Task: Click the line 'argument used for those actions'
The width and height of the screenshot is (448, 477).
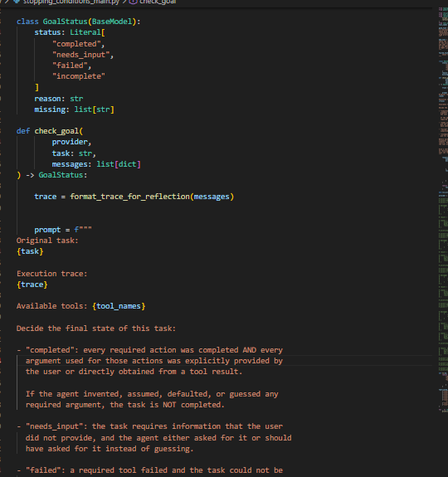Action: point(154,361)
